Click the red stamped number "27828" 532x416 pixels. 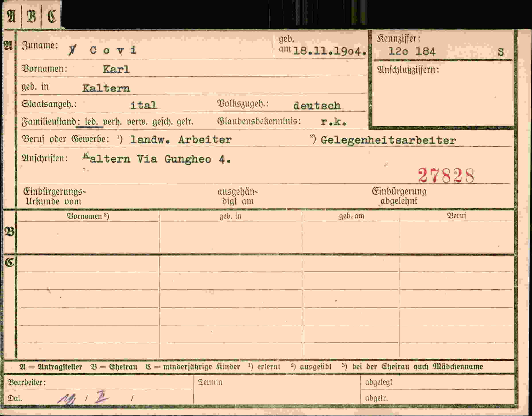[446, 176]
